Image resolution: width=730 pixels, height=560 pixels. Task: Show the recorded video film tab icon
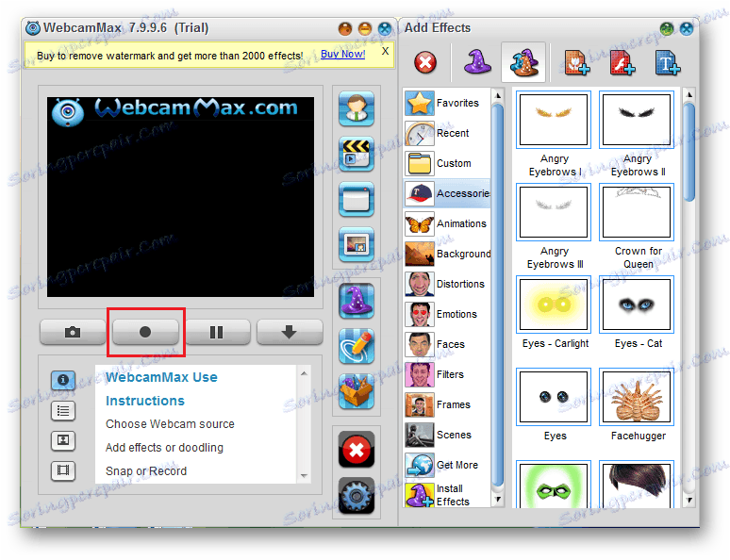click(x=63, y=470)
